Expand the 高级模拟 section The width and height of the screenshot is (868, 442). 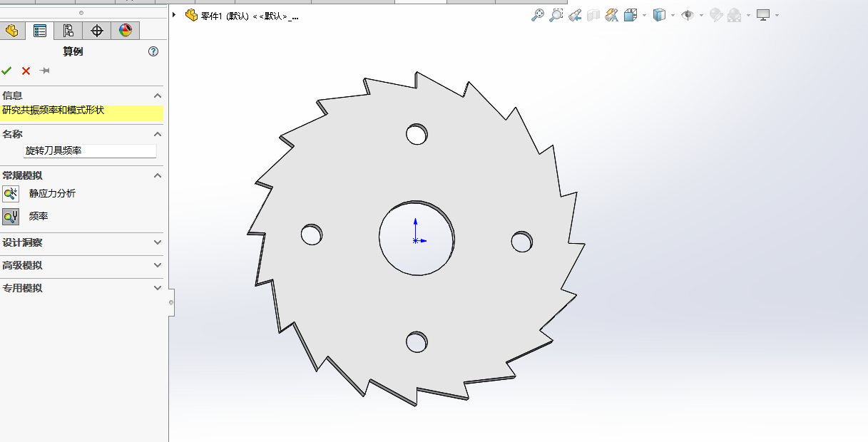point(158,265)
